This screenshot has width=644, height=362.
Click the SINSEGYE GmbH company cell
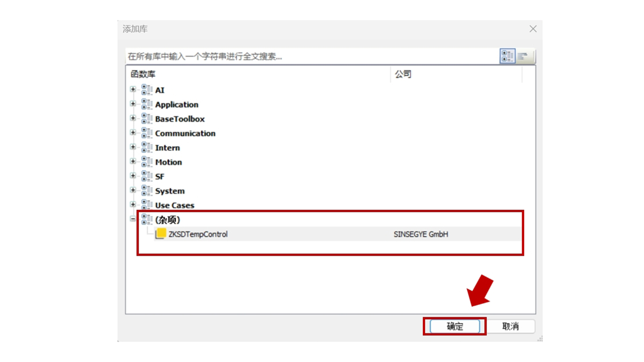(421, 234)
